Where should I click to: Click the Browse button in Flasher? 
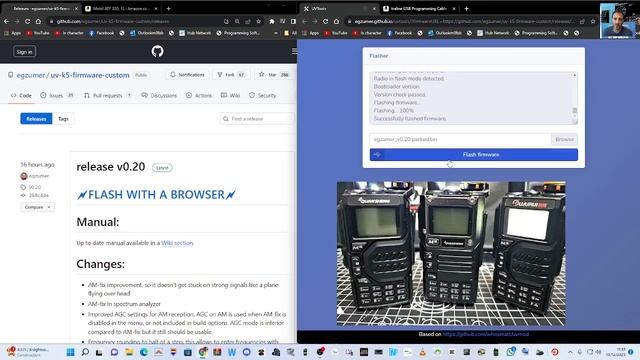click(x=564, y=139)
